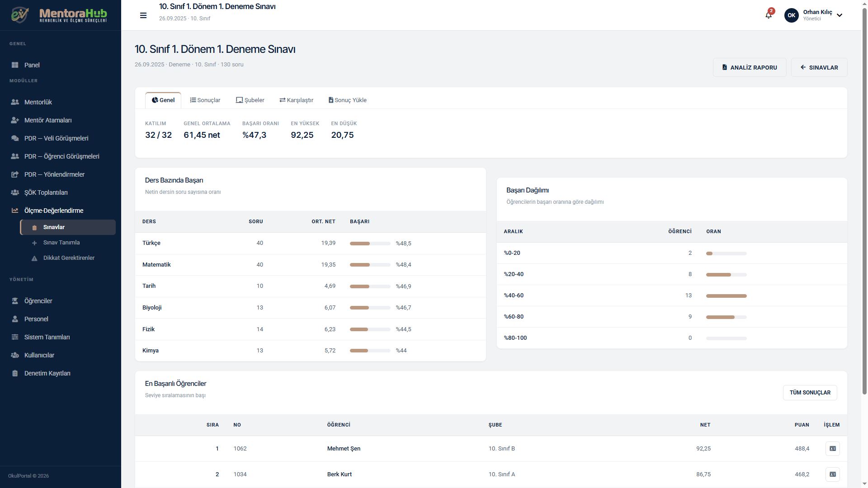Screen dimensions: 868x488
Task: Open Berk Kurt's result card icon
Action: tap(832, 474)
